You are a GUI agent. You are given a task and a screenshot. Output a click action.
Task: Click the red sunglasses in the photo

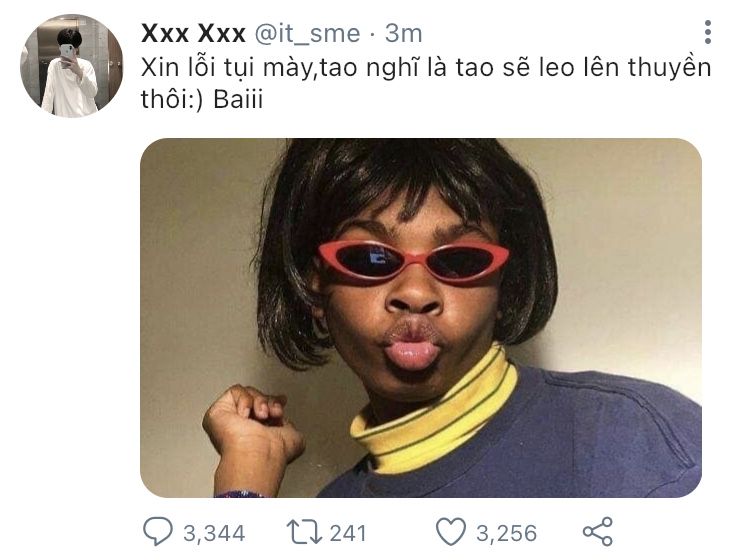[413, 262]
